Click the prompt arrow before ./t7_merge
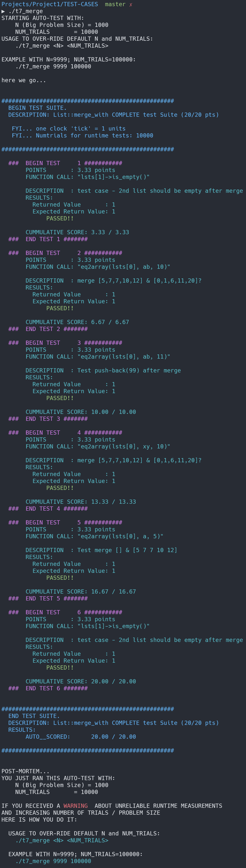This screenshot has height=868, width=246. [3, 11]
